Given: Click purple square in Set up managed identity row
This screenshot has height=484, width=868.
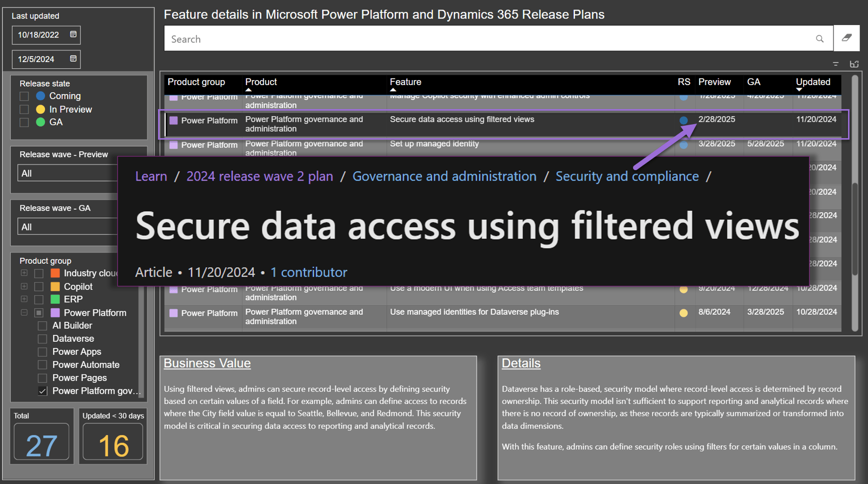Looking at the screenshot, I should pyautogui.click(x=173, y=145).
